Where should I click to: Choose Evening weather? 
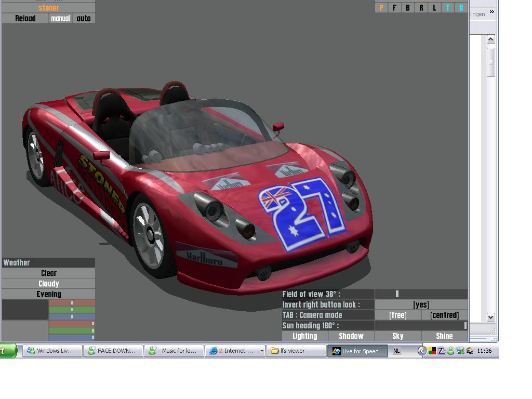click(48, 294)
